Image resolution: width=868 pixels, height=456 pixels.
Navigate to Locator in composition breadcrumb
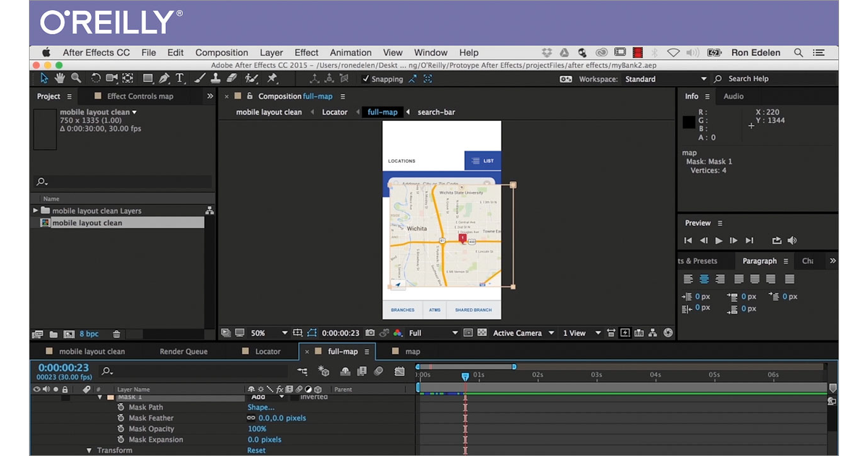(x=335, y=112)
